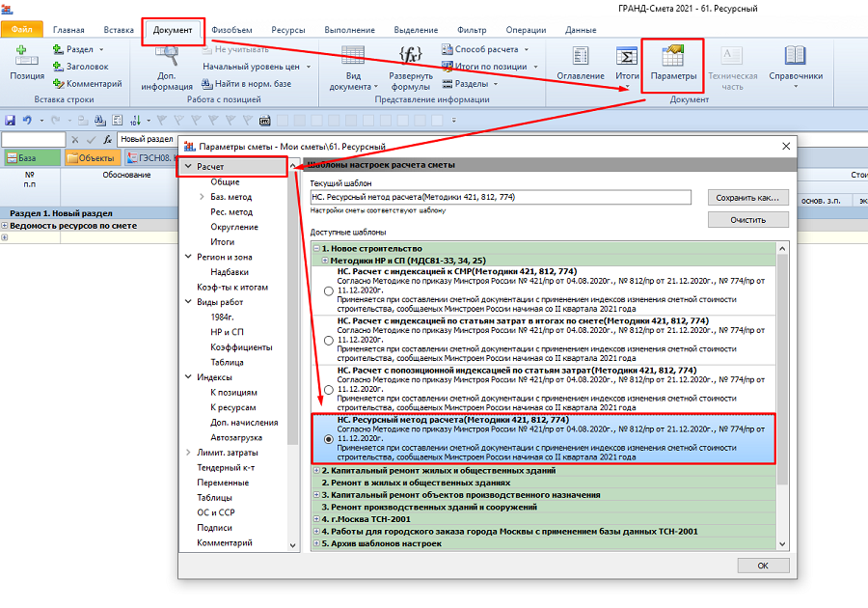Select НР и СП tree item
Screen dimensions: 868x608
coord(227,332)
